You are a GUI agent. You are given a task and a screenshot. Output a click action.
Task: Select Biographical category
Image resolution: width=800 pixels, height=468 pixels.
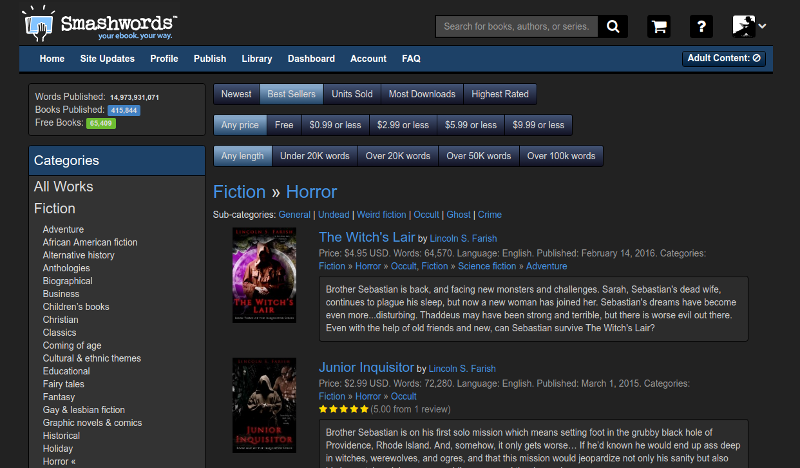click(x=68, y=281)
